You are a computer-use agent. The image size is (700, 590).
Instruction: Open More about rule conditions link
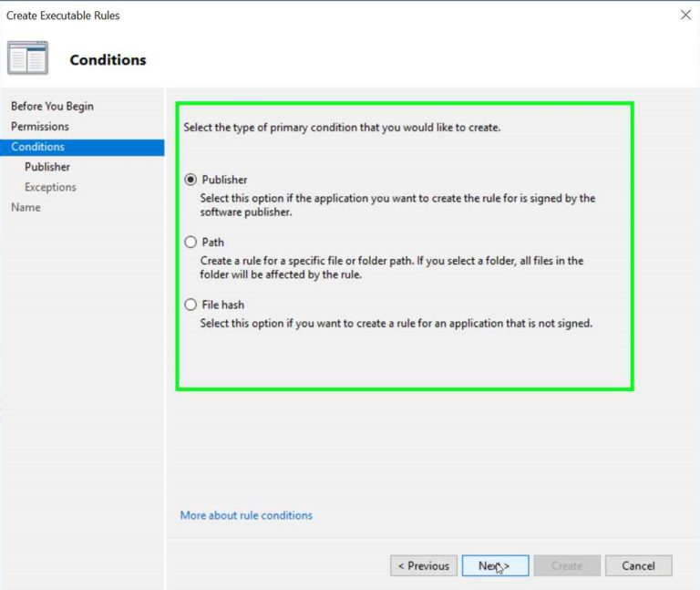coord(246,515)
